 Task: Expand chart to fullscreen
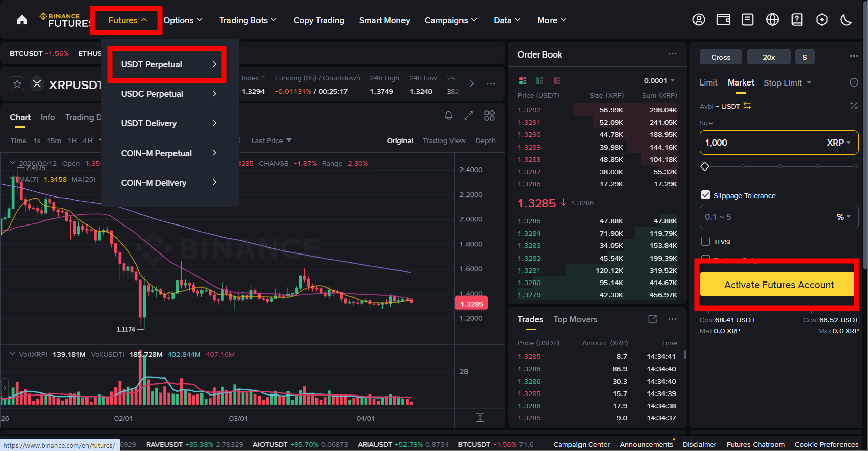(469, 116)
